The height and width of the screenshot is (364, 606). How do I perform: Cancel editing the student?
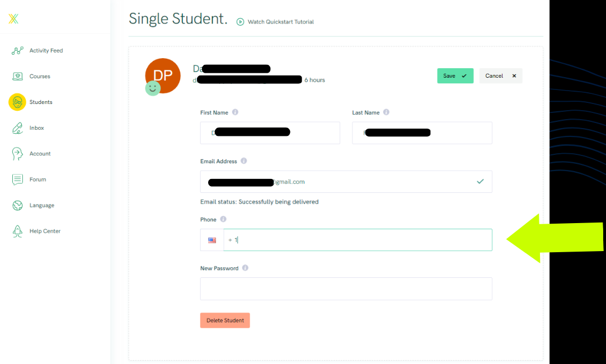pyautogui.click(x=500, y=76)
